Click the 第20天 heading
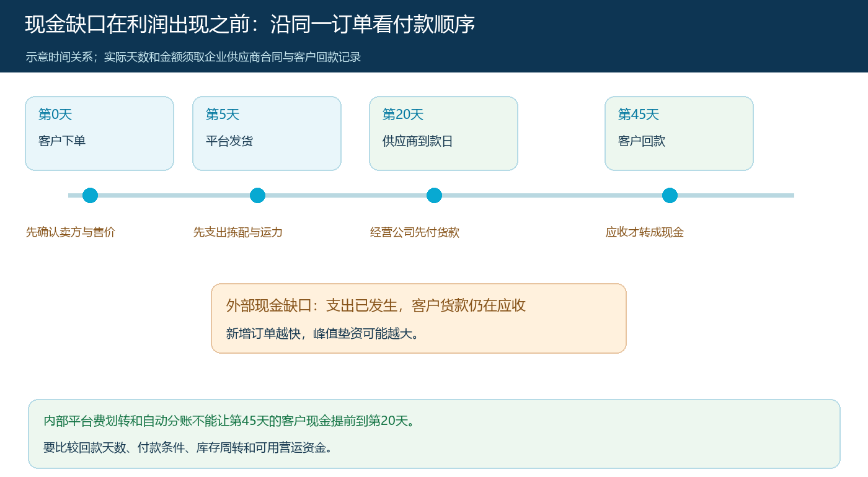868x477 pixels. [403, 115]
